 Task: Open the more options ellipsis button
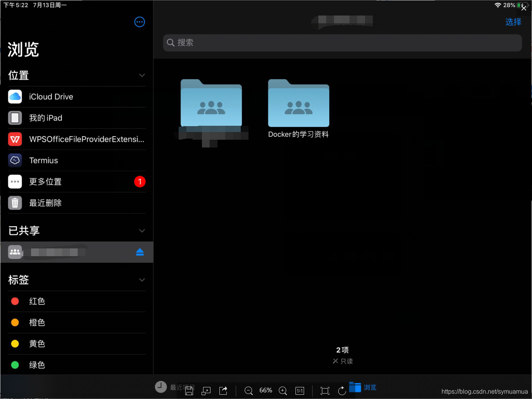tap(139, 22)
